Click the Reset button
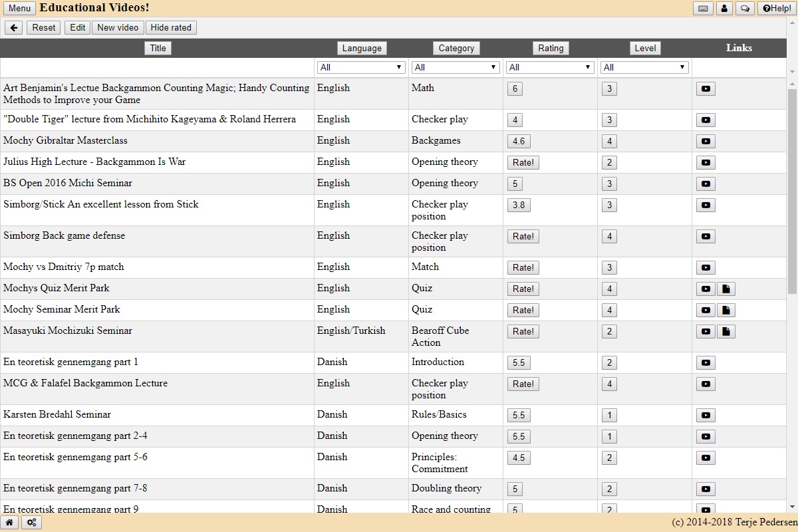The width and height of the screenshot is (798, 532). click(44, 28)
